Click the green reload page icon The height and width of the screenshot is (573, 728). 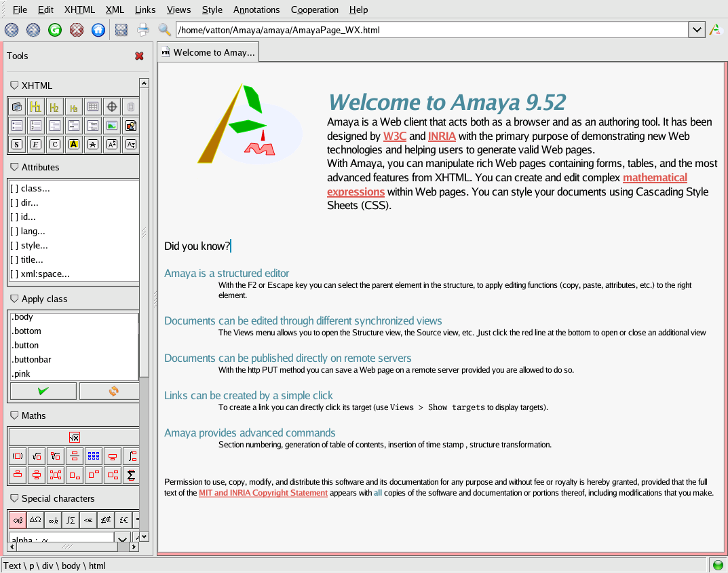click(55, 30)
